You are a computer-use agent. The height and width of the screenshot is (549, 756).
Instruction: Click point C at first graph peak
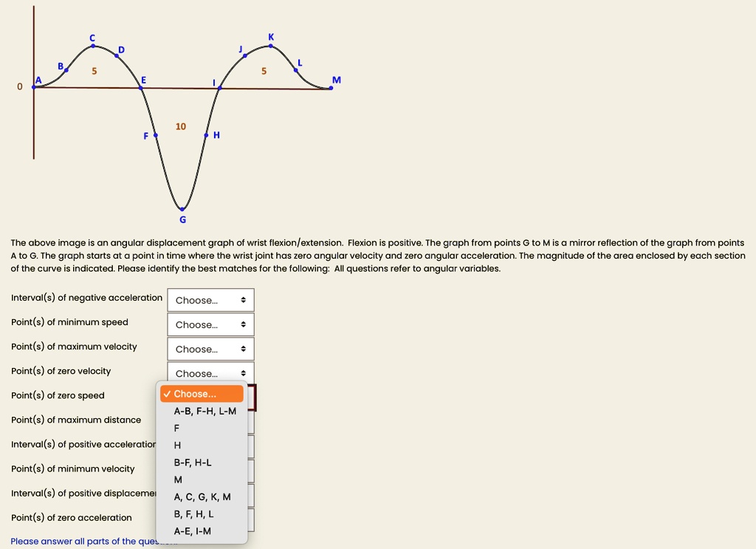point(93,46)
